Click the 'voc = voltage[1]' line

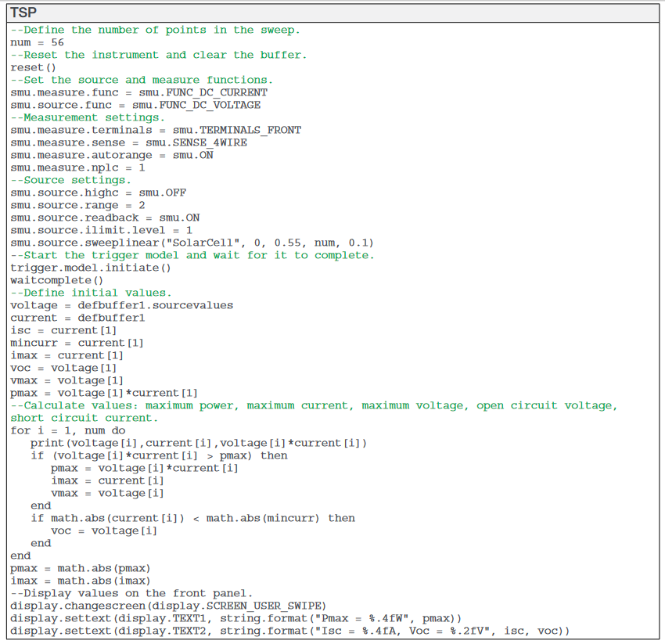click(63, 369)
